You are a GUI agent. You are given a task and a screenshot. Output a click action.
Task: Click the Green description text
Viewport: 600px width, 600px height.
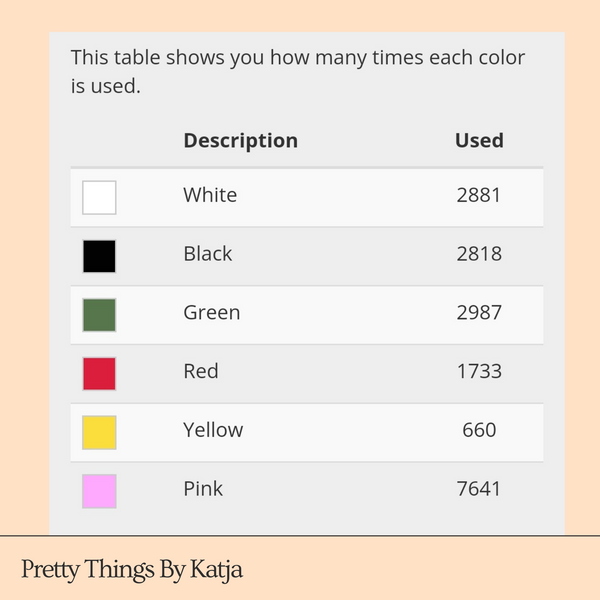point(211,313)
